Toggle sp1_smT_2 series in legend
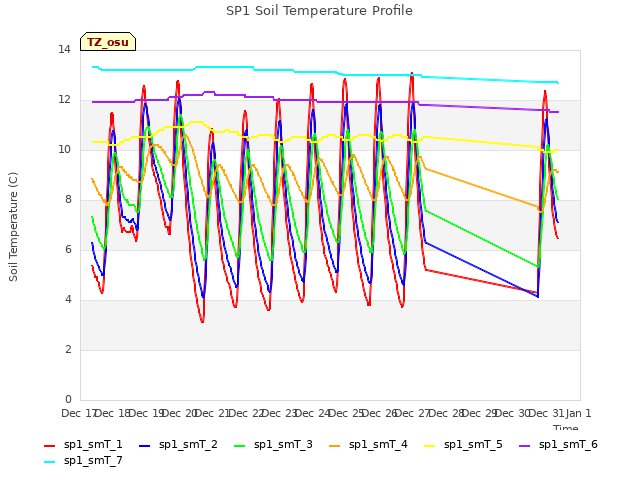 point(178,444)
